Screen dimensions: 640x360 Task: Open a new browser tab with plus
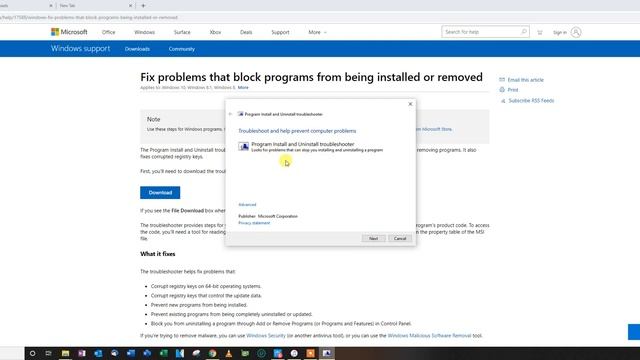(x=143, y=6)
